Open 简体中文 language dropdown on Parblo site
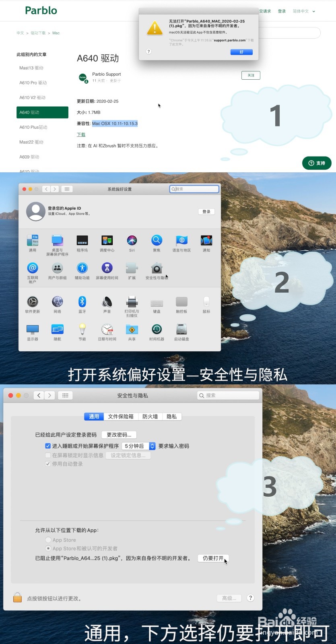 pos(304,11)
